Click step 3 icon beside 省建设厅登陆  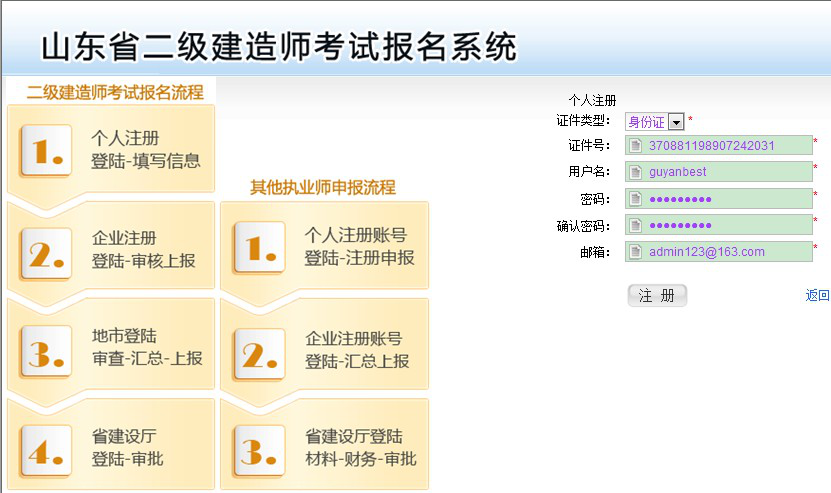pyautogui.click(x=260, y=451)
